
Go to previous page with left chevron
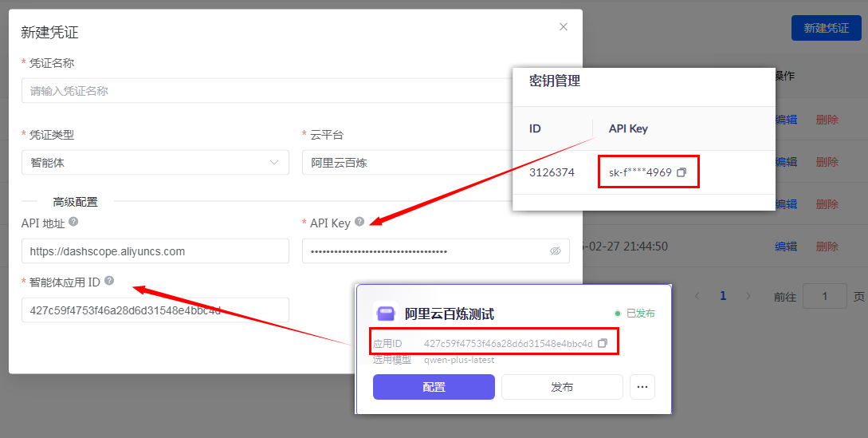[697, 296]
